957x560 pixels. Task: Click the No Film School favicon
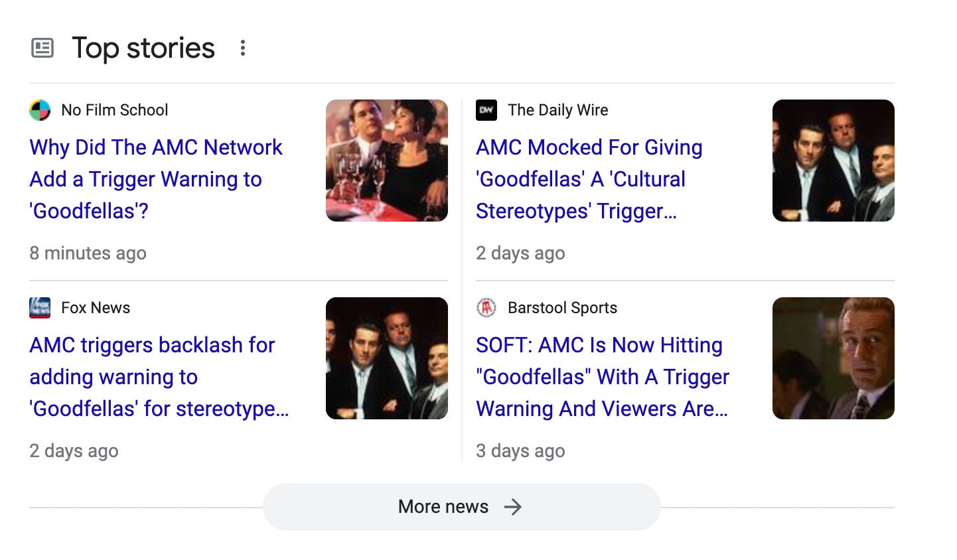pyautogui.click(x=40, y=110)
